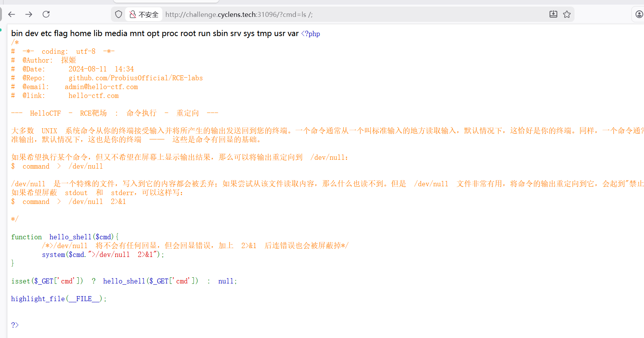Image resolution: width=644 pixels, height=338 pixels.
Task: Go back to the previous page
Action: click(12, 14)
